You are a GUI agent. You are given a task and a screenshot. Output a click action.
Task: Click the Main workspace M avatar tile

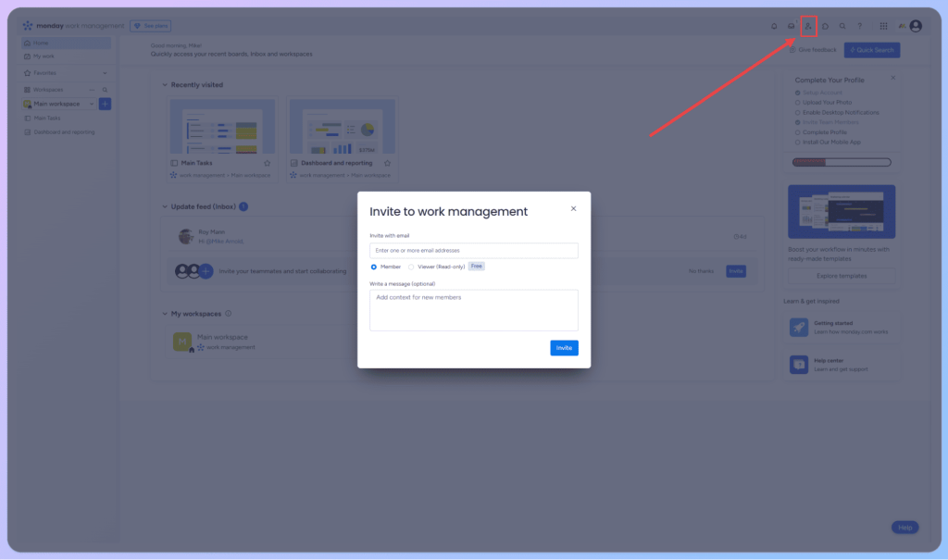[x=182, y=342]
